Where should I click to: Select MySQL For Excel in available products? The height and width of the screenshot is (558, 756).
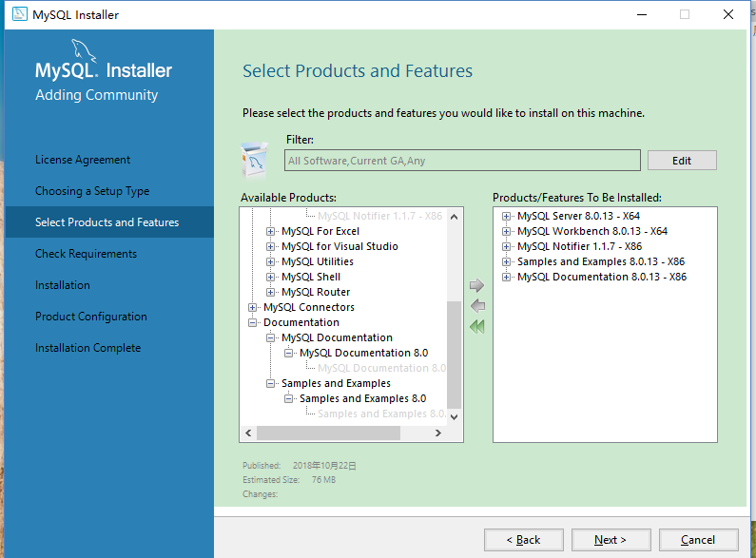point(320,231)
